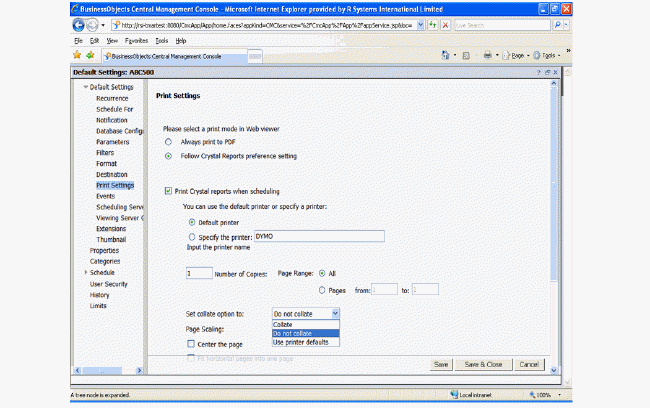Open Favorites Center star icon
Screen dimensions: 650x408
[78, 56]
